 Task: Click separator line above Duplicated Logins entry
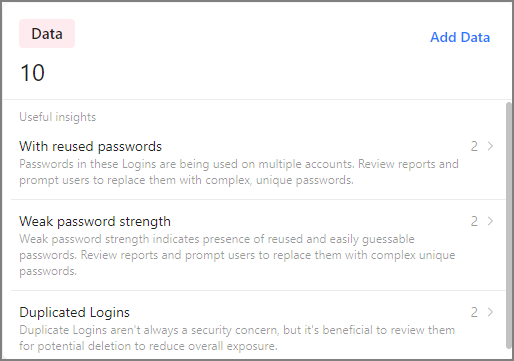[x=258, y=290]
